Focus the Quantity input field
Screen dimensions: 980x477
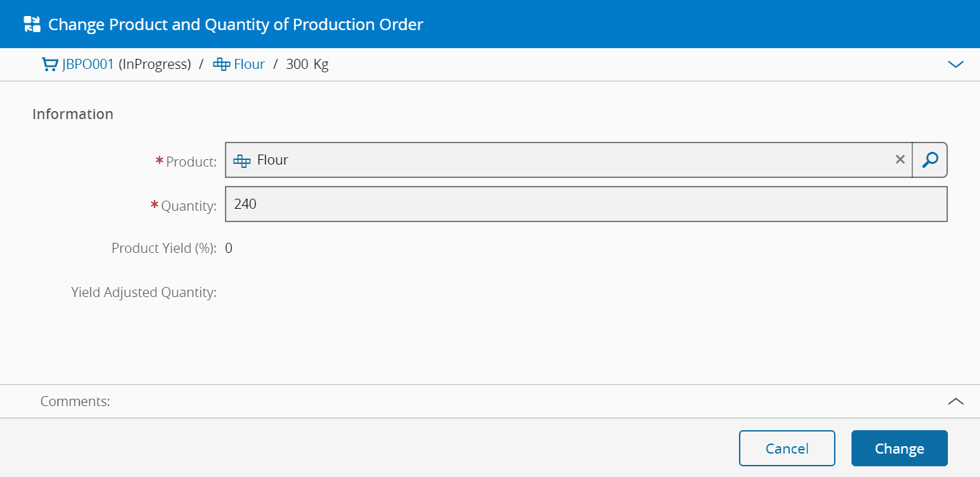[x=586, y=204]
